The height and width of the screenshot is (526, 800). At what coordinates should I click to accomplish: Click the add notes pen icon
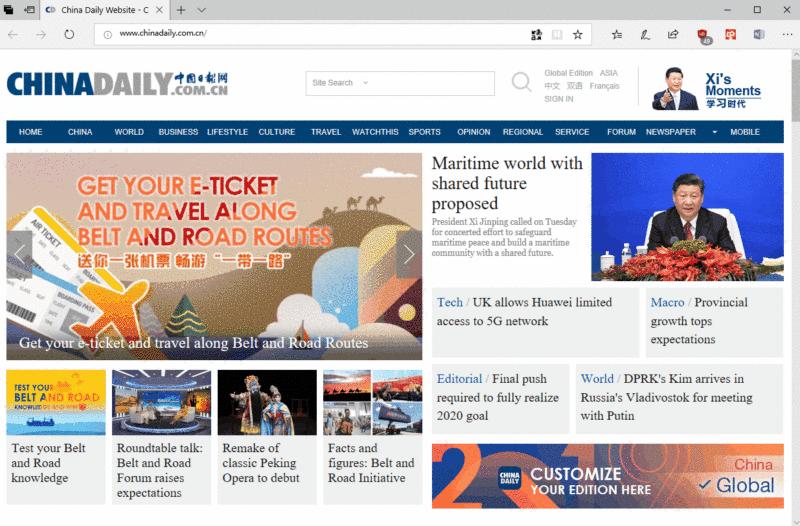coord(645,35)
